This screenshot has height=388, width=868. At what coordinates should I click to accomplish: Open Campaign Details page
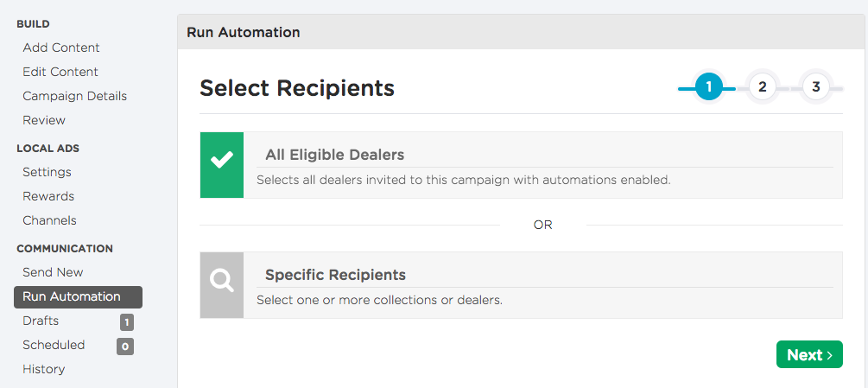click(x=75, y=96)
